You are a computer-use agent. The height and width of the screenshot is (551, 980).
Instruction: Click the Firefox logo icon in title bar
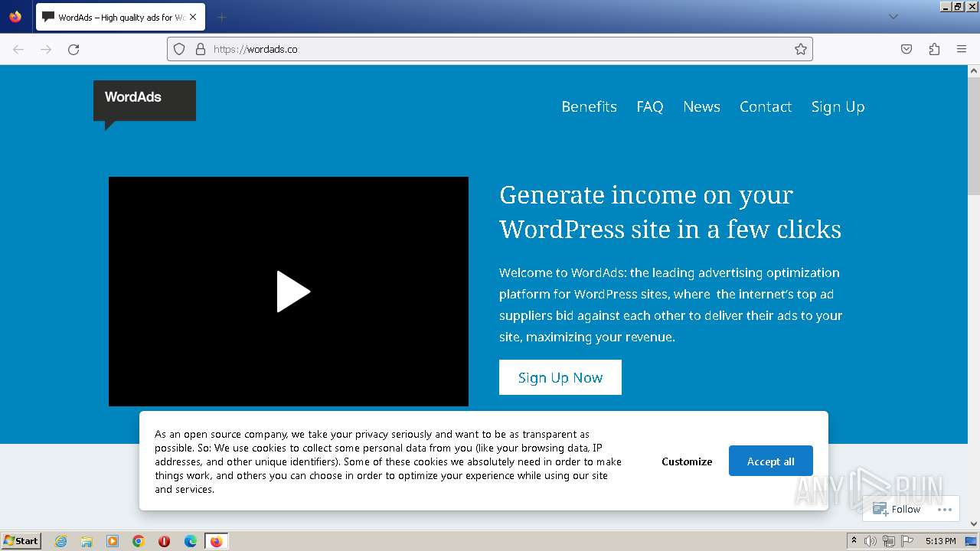pyautogui.click(x=15, y=16)
